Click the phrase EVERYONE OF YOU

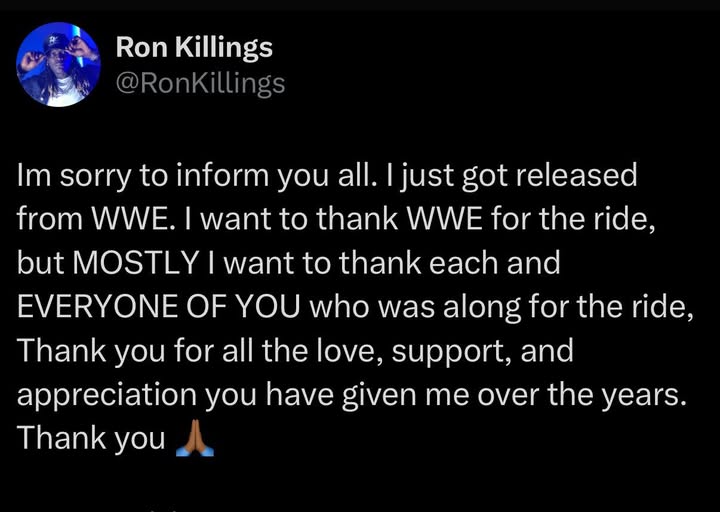159,307
